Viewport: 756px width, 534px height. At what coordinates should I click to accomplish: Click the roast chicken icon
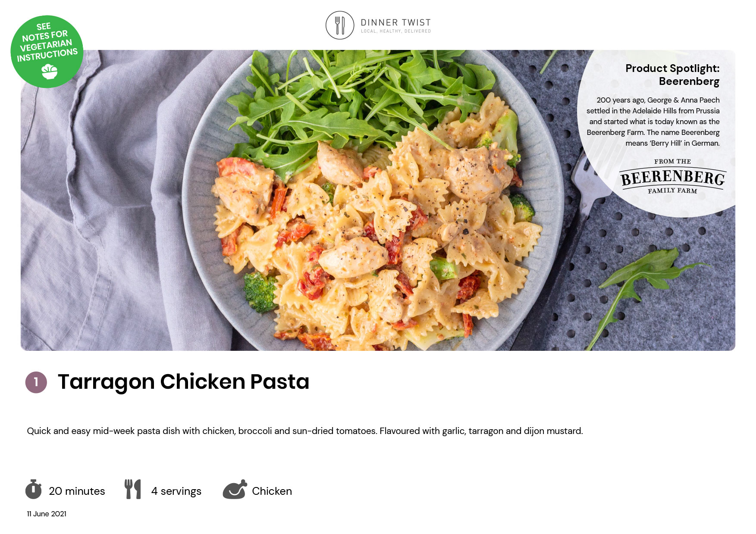235,489
